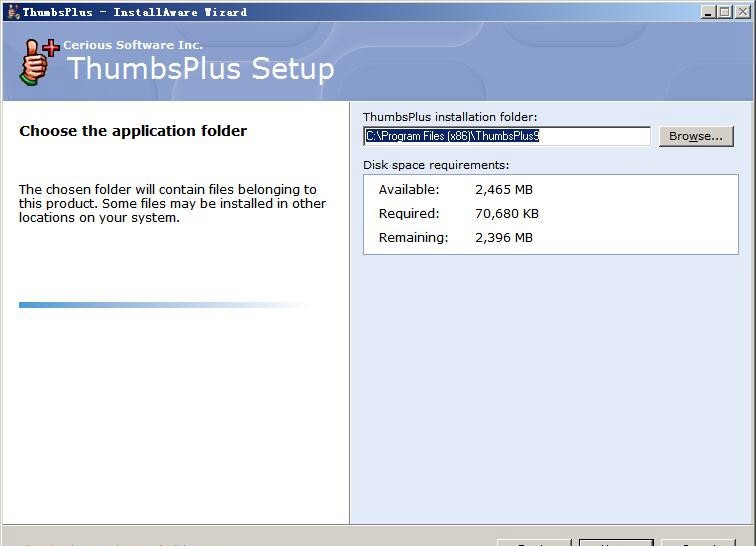756x546 pixels.
Task: Click the "Disk space requirements:" label
Action: pos(436,165)
